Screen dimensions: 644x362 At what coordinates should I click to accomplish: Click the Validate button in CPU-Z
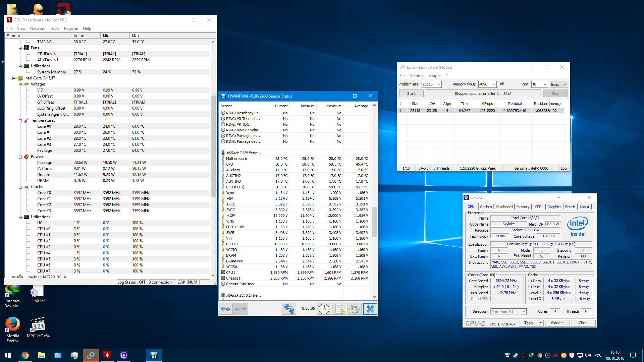[x=557, y=323]
